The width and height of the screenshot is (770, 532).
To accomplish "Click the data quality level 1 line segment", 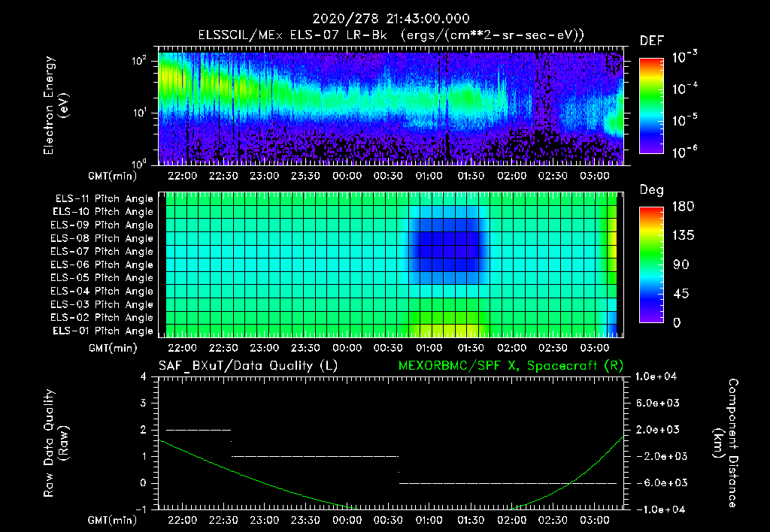I will coord(315,456).
